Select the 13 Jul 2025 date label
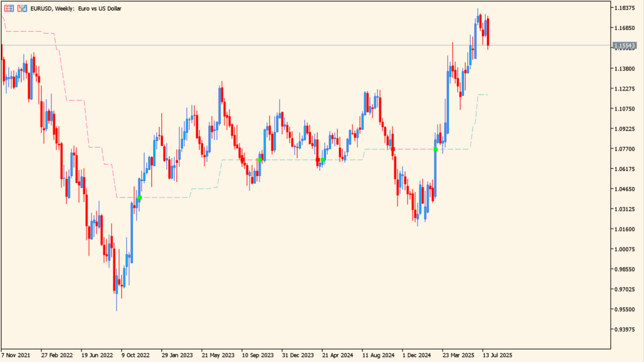Image resolution: width=644 pixels, height=362 pixels. (497, 355)
